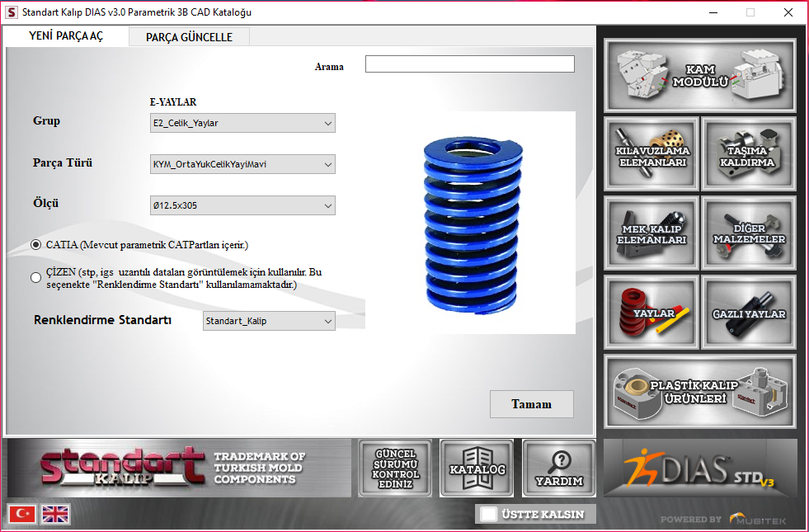The height and width of the screenshot is (532, 809).
Task: Open DİĞER MALZEMELER category
Action: [749, 233]
